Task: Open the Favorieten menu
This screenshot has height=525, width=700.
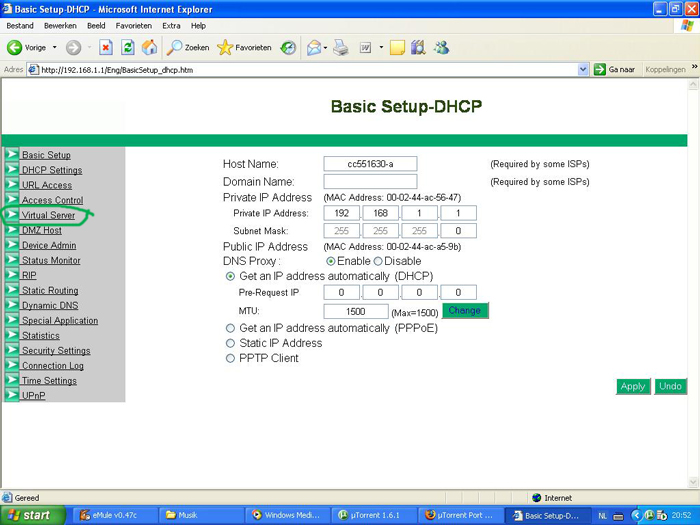Action: [133, 26]
